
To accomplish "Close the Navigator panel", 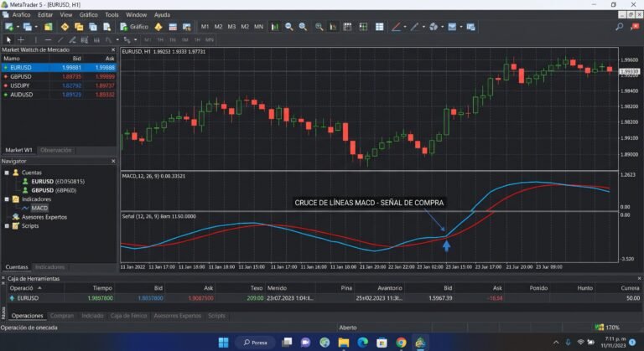I will [113, 162].
